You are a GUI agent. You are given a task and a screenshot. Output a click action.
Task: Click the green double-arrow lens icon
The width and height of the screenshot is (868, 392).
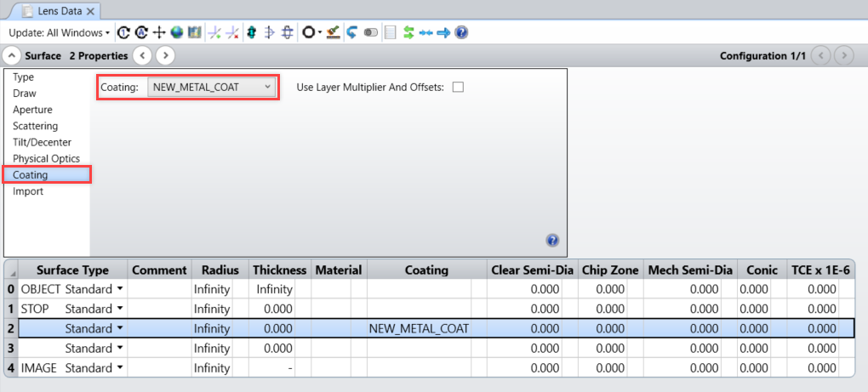(252, 33)
